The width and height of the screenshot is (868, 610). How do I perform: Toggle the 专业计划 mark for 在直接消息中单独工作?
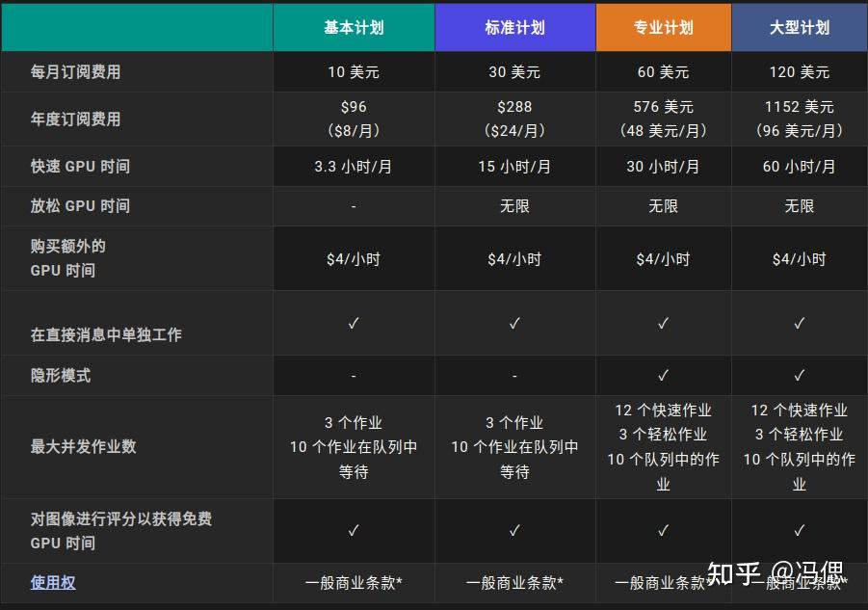click(x=663, y=323)
